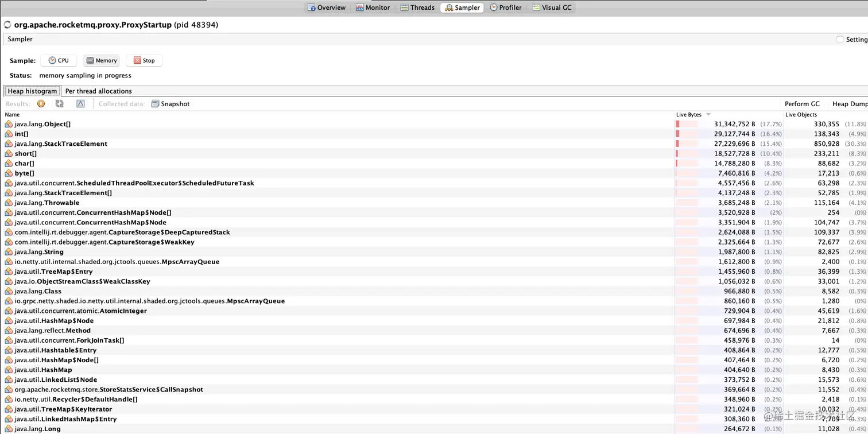Select the Sampler tab

(x=462, y=7)
